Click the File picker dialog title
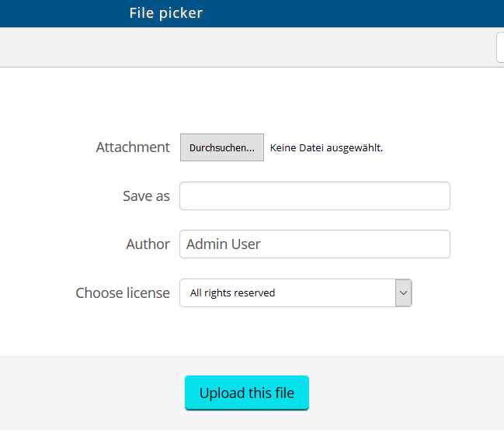Image resolution: width=504 pixels, height=443 pixels. (165, 13)
